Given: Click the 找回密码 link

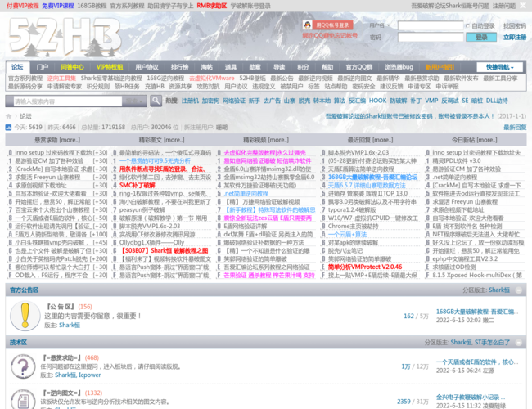Looking at the screenshot, I should click(514, 26).
